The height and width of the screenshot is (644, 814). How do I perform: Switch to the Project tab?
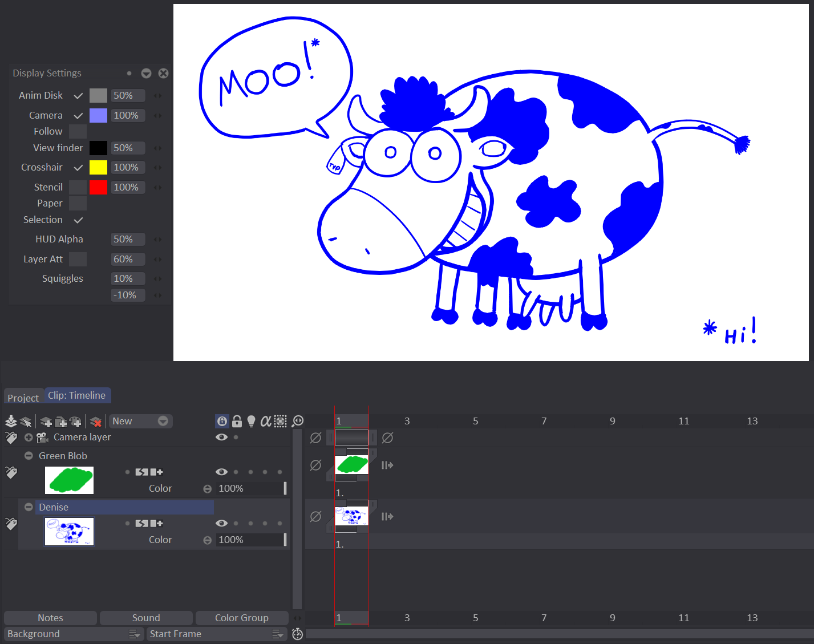point(23,398)
